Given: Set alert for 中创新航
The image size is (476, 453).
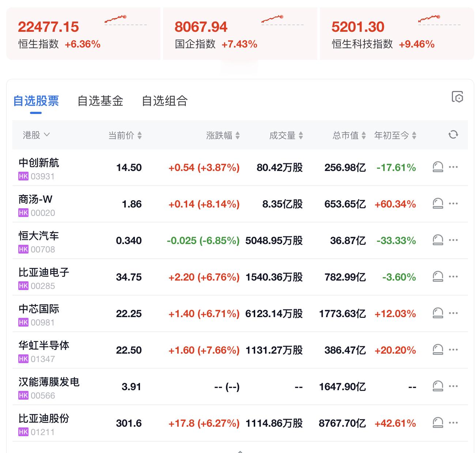Looking at the screenshot, I should point(438,167).
